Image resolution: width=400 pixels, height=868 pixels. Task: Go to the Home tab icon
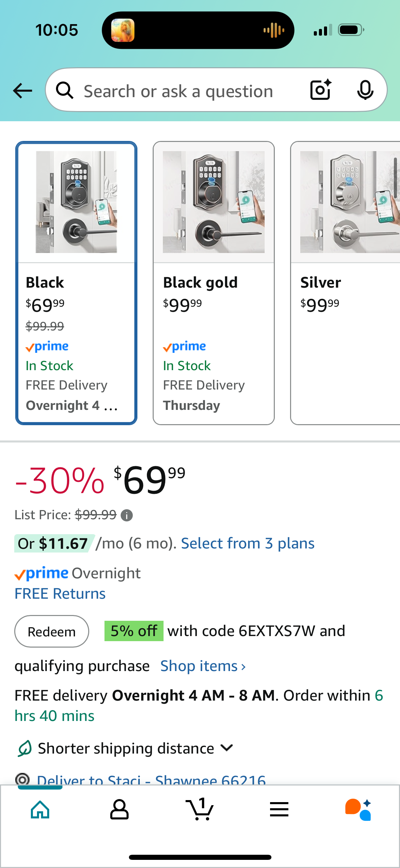click(x=40, y=810)
